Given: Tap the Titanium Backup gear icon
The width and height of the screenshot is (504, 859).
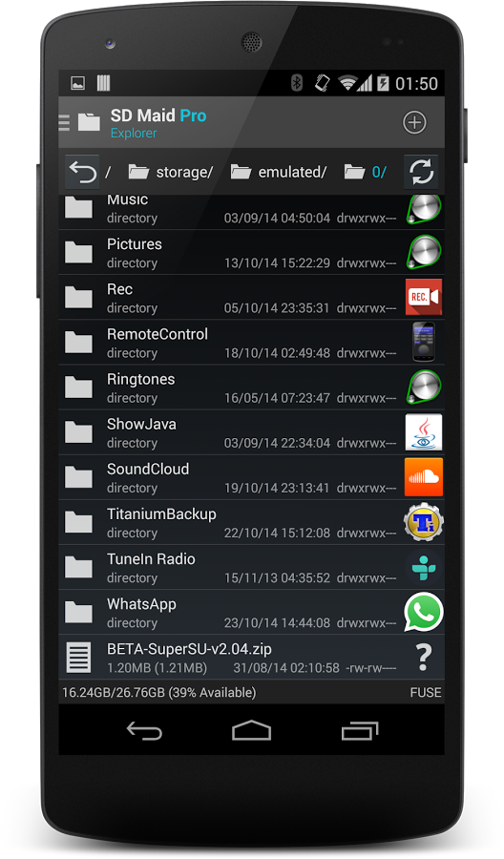Looking at the screenshot, I should [x=424, y=521].
